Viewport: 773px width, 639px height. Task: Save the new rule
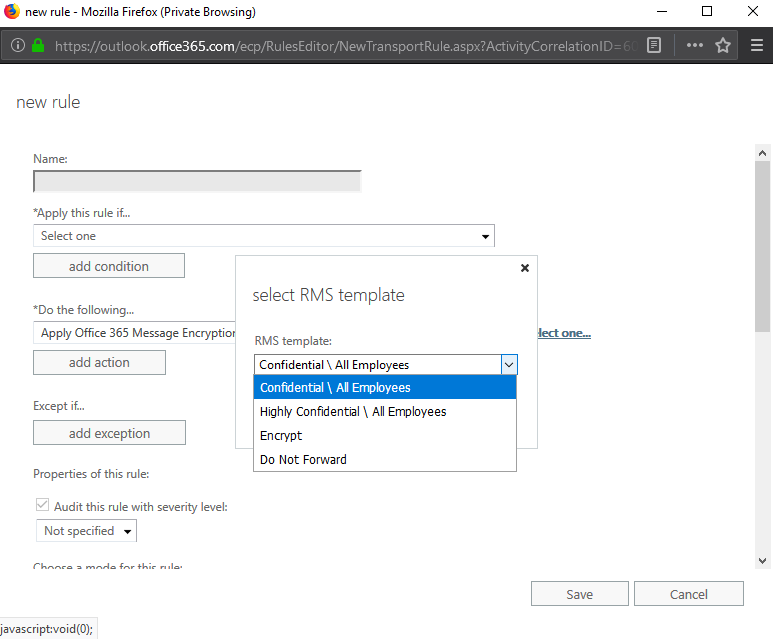pyautogui.click(x=580, y=594)
